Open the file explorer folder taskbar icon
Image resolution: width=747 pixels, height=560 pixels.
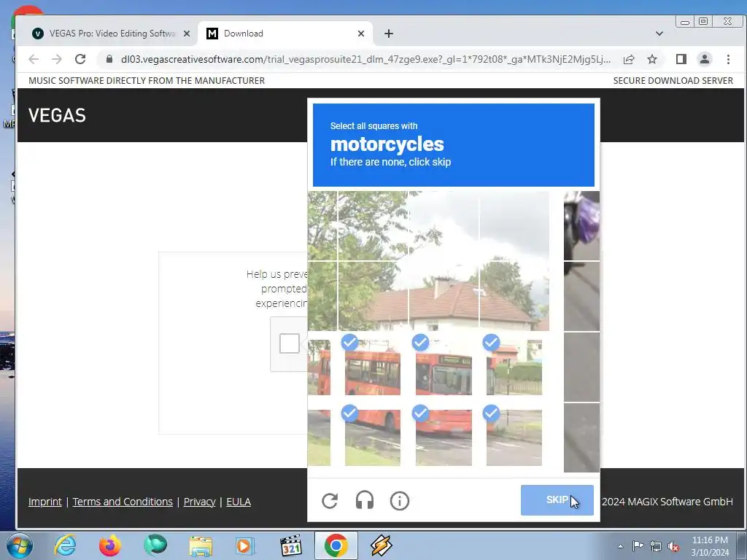(201, 546)
